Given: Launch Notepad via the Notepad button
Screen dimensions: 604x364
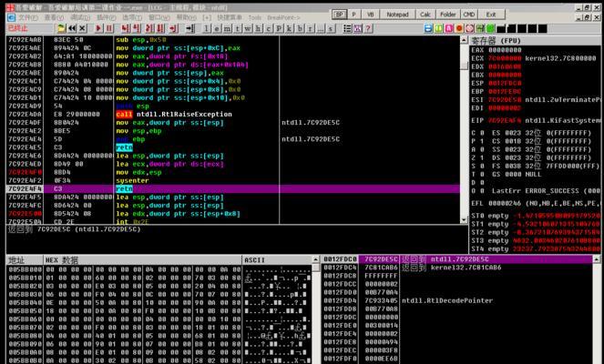Looking at the screenshot, I should pos(397,15).
